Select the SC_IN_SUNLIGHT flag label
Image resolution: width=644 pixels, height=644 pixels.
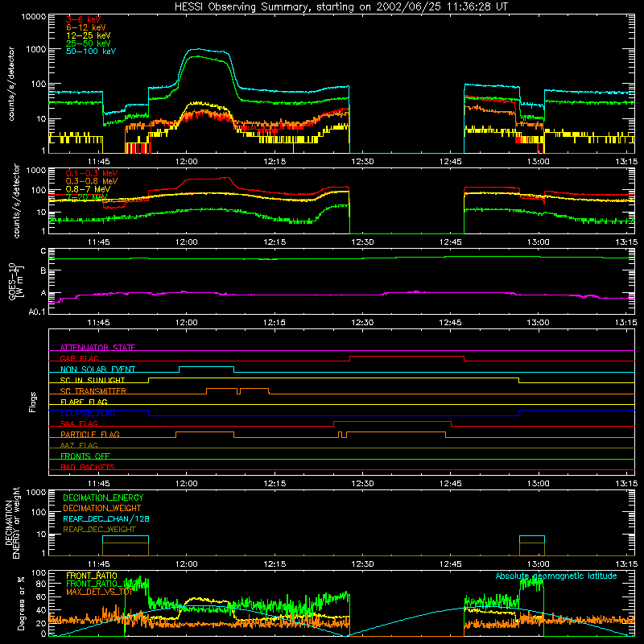(93, 380)
